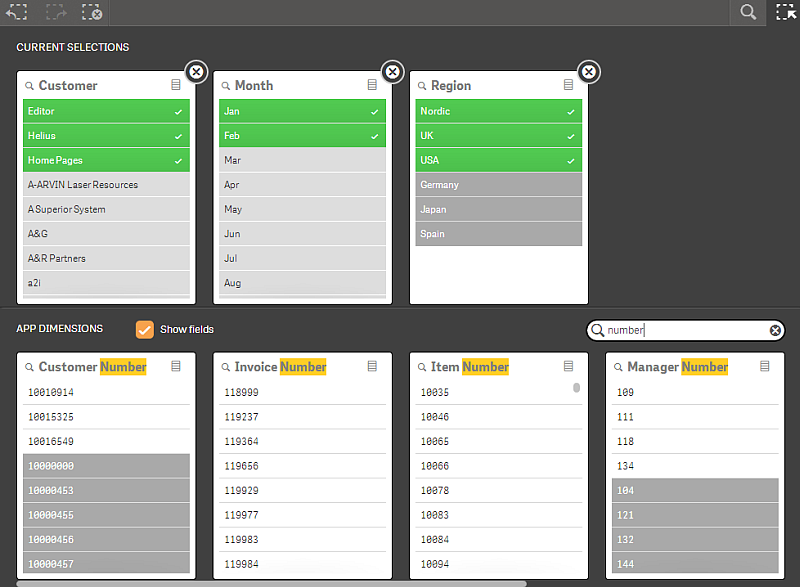
Task: Open the Month list menu icon
Action: click(x=372, y=85)
